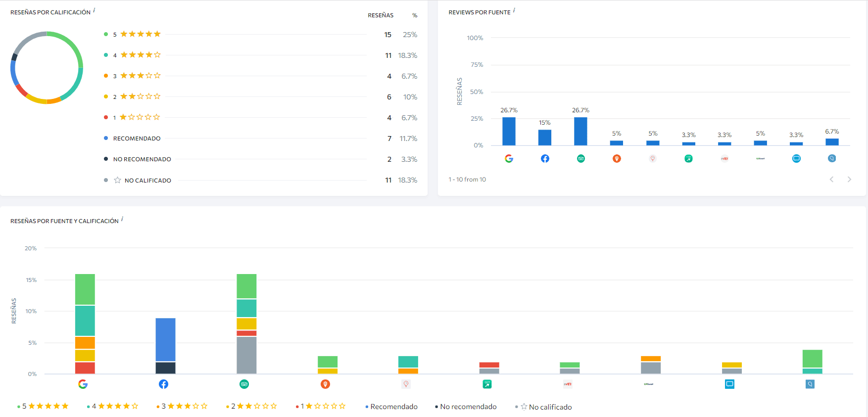
Task: Toggle the 4 stars legend item below stacked chart
Action: coord(112,406)
